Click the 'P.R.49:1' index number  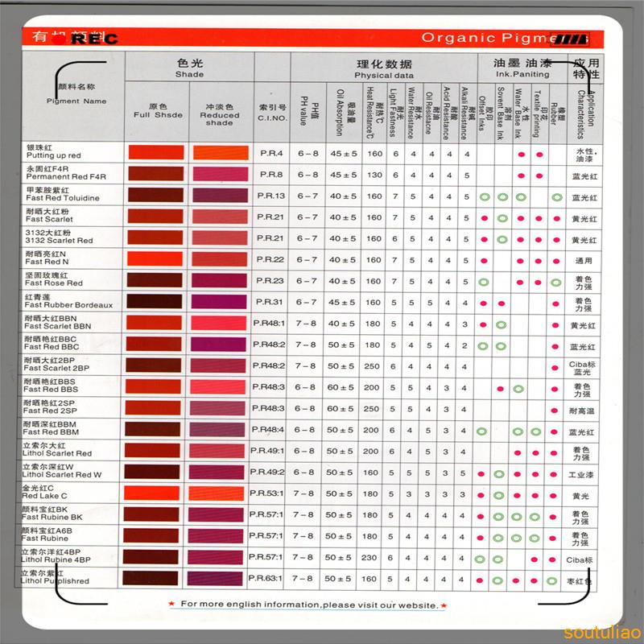[267, 451]
